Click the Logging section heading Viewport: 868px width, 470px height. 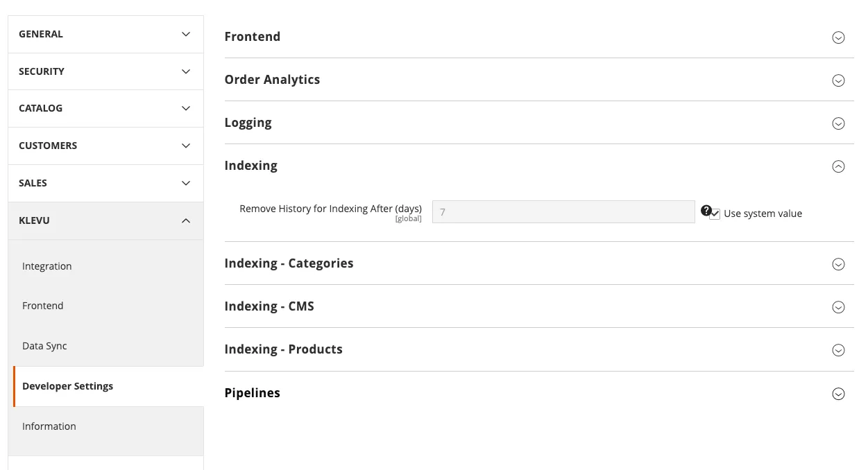click(x=248, y=123)
